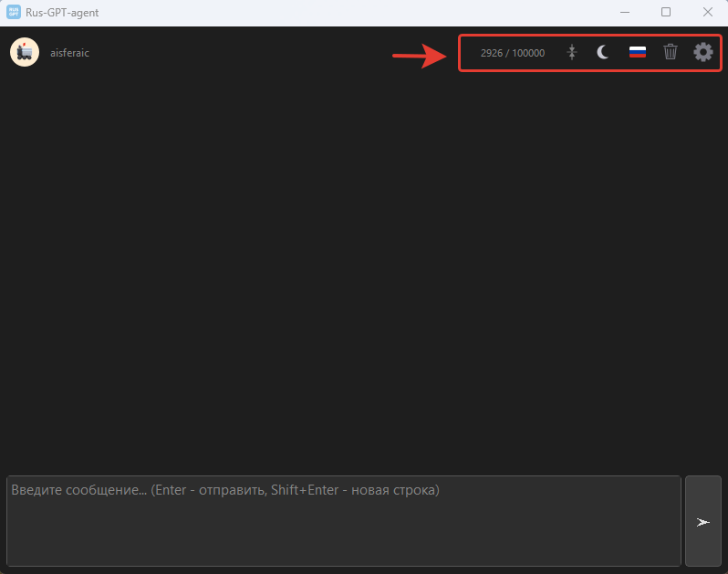The height and width of the screenshot is (574, 728).
Task: Minimize the Rus-GPT-agent window
Action: (625, 12)
